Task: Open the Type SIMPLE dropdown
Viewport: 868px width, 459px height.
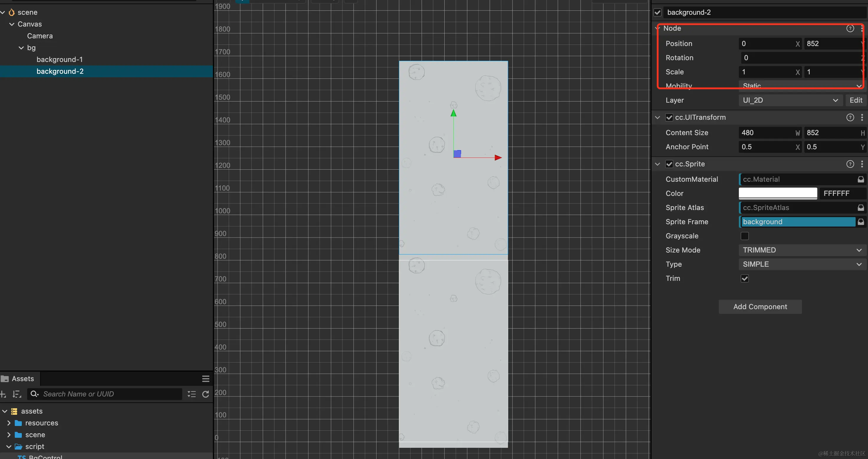Action: 802,264
